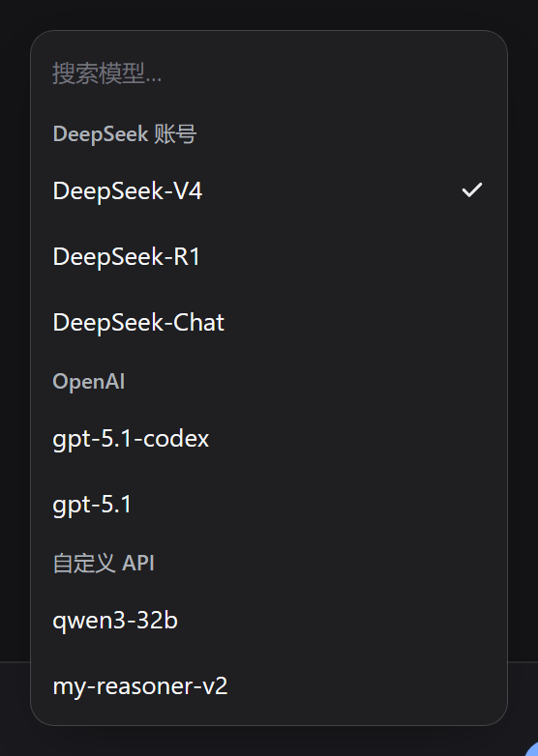Screen dimensions: 538x756
Task: Click the 自定义 API section header
Action: [x=104, y=563]
